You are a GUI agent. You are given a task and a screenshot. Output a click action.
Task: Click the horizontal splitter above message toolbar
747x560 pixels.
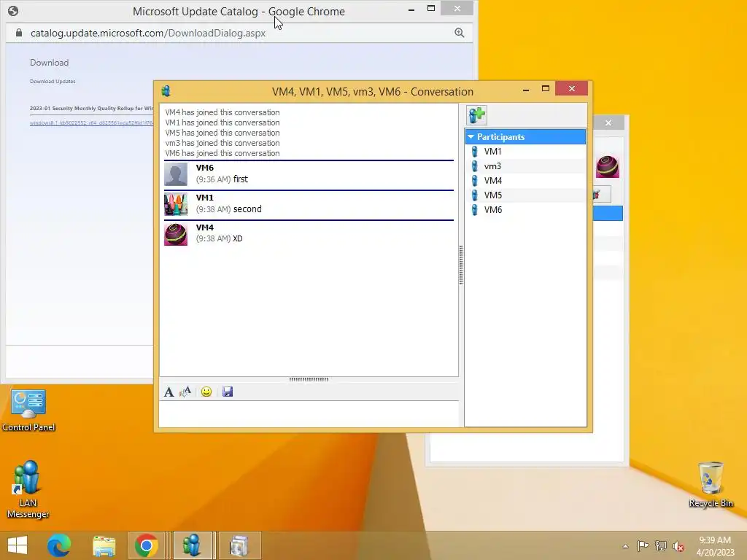tap(309, 379)
